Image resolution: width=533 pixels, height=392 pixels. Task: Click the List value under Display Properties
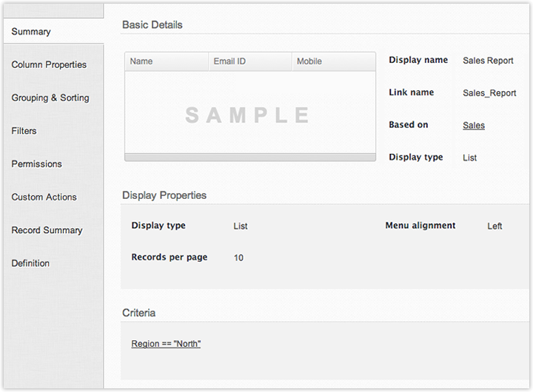pos(241,226)
